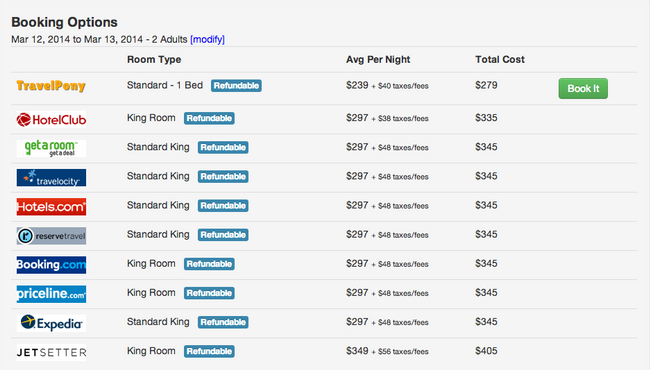Click the HotelClub logo
The height and width of the screenshot is (370, 650).
tap(51, 120)
